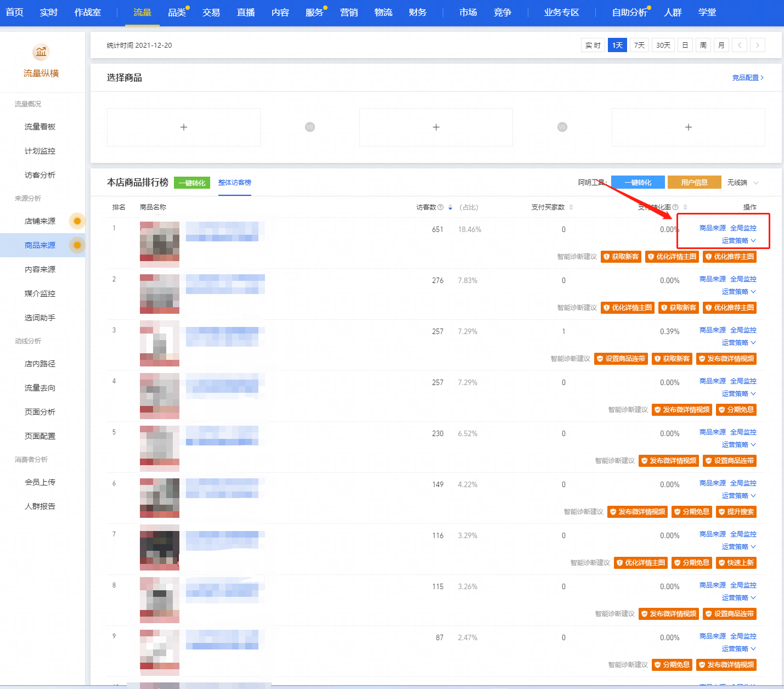Open 选词助手 in the sidebar
Image resolution: width=784 pixels, height=689 pixels.
pos(40,318)
